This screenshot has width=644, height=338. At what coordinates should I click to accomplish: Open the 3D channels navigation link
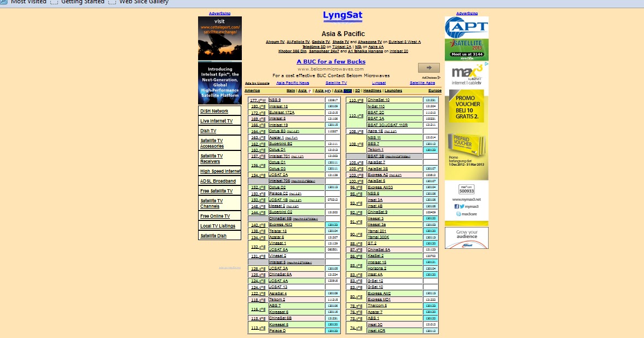357,91
